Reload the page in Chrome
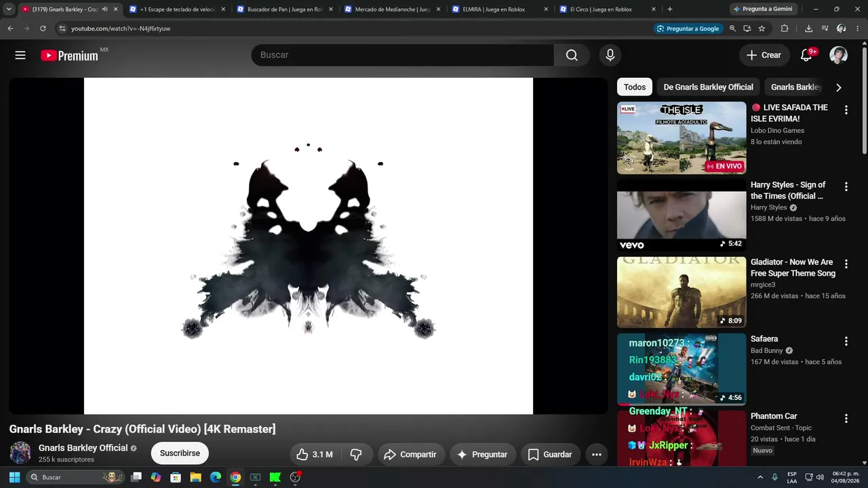868x488 pixels. (x=43, y=28)
